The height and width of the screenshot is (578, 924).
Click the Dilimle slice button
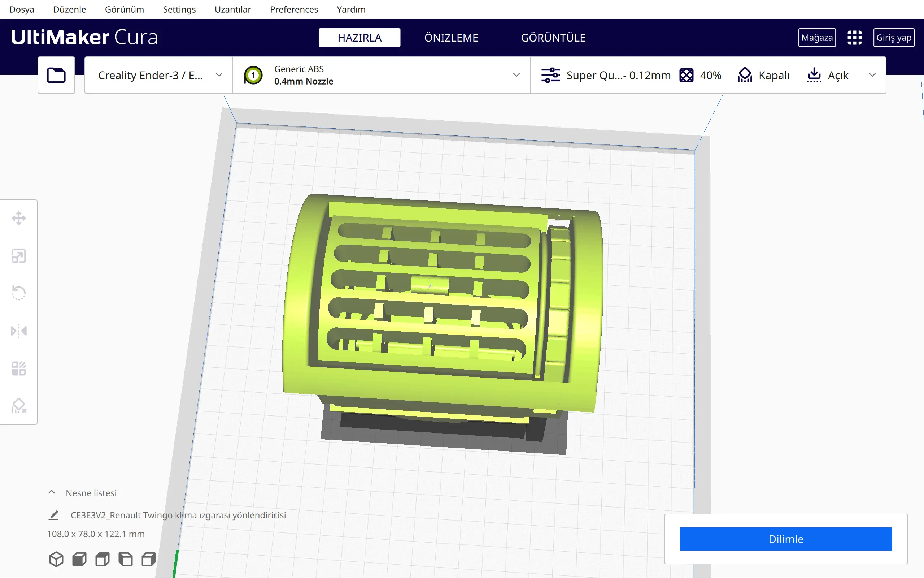[x=786, y=539]
